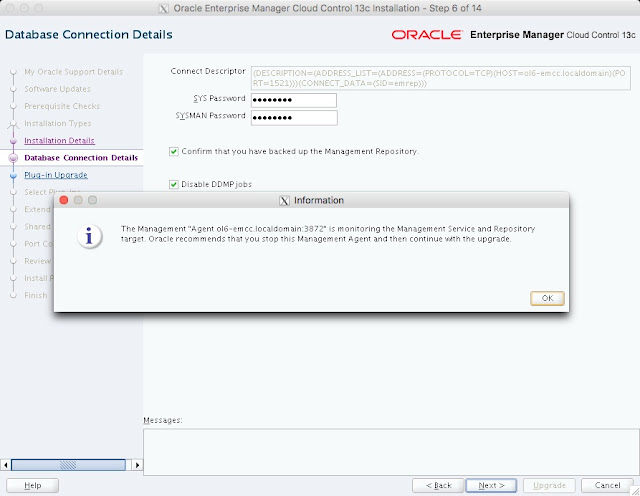Click the sidebar scrollbar left arrow
This screenshot has height=496, width=640.
click(x=6, y=465)
